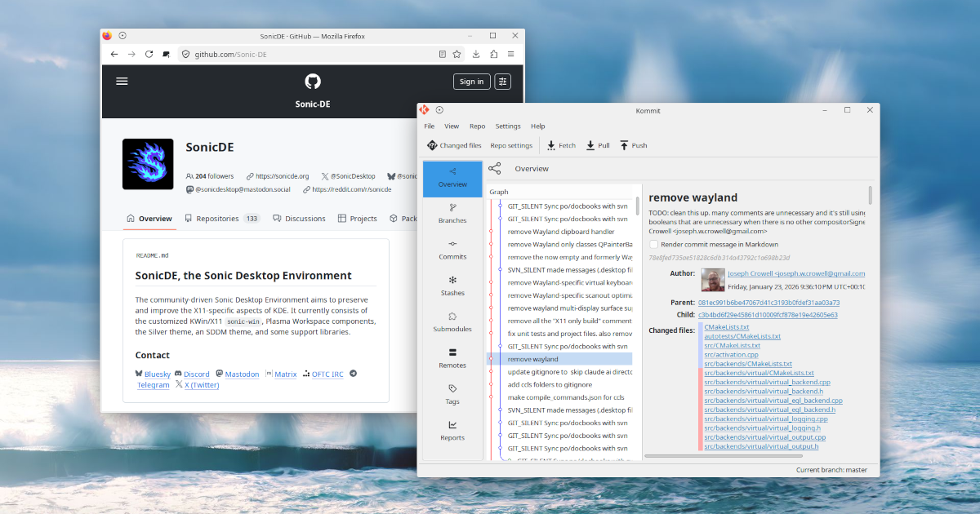Image resolution: width=980 pixels, height=514 pixels.
Task: Open Repo settings in Kommit toolbar
Action: pyautogui.click(x=511, y=145)
